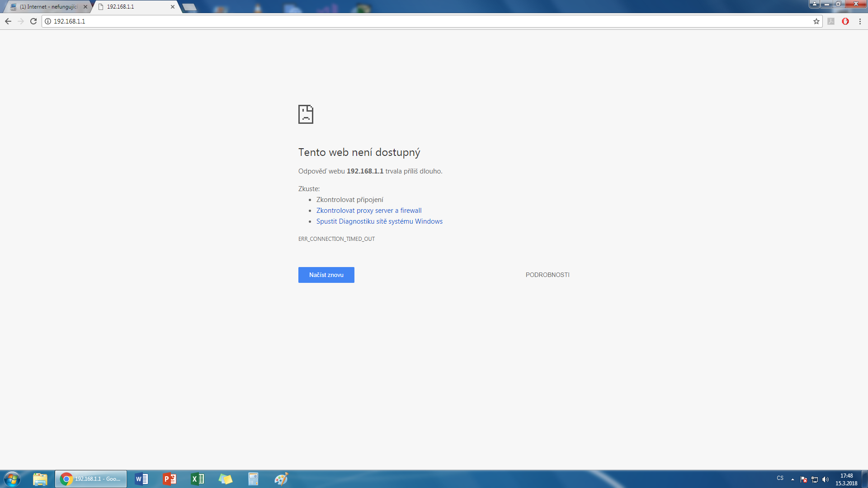This screenshot has width=868, height=488.
Task: Open PowerPoint from the taskbar
Action: (x=170, y=479)
